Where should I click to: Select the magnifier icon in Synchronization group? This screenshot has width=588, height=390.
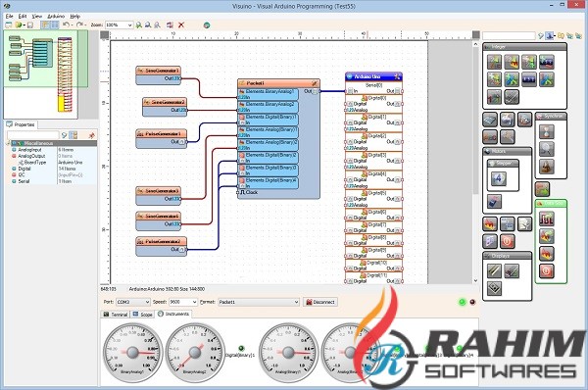click(547, 149)
